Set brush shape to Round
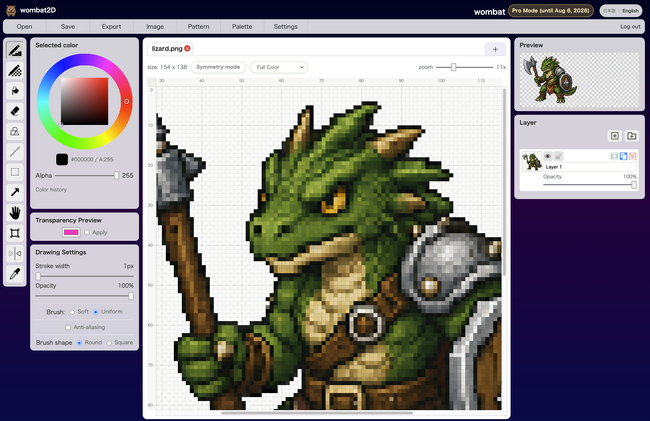 coord(79,343)
